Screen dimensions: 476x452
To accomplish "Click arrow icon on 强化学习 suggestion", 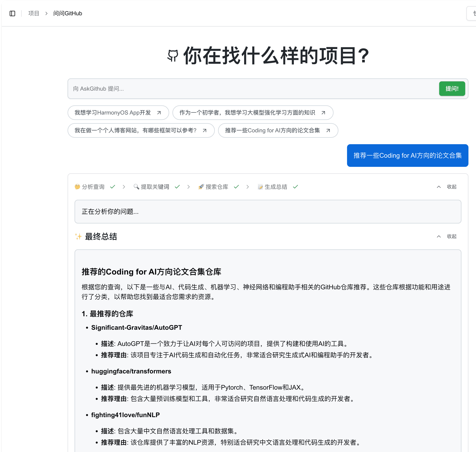I will point(323,113).
